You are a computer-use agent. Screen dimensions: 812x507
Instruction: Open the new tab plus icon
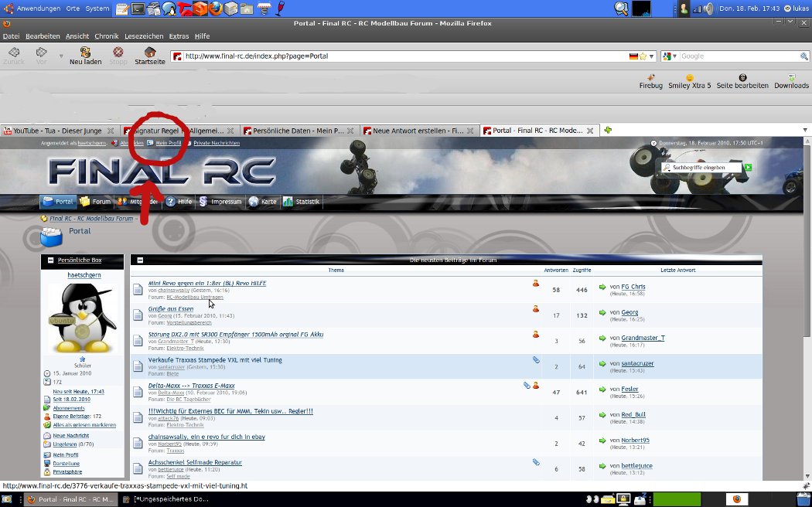(608, 131)
